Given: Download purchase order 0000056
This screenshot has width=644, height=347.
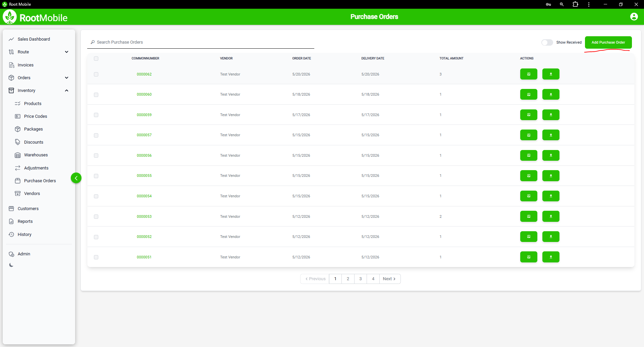Looking at the screenshot, I should tap(551, 155).
